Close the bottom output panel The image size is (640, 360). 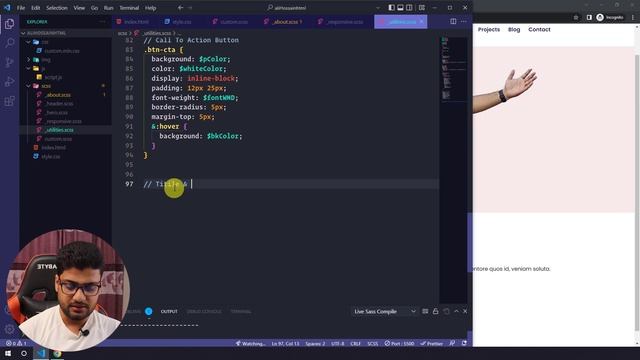click(x=465, y=311)
